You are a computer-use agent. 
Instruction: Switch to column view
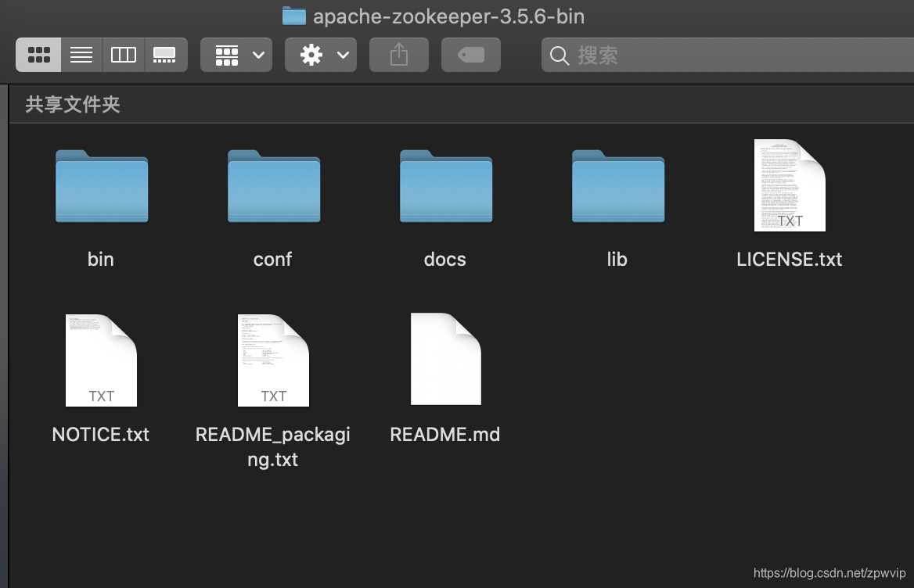coord(124,55)
